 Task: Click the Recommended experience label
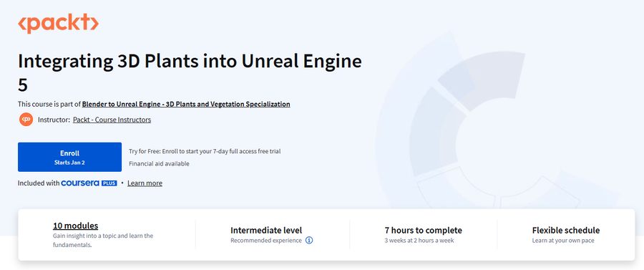(x=265, y=241)
